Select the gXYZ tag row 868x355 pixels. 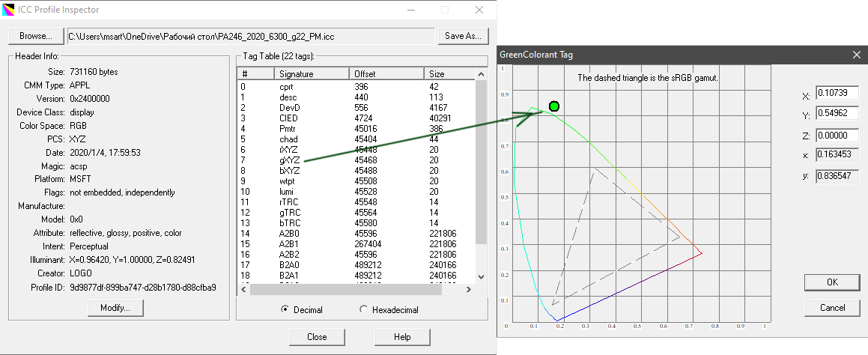(356, 160)
